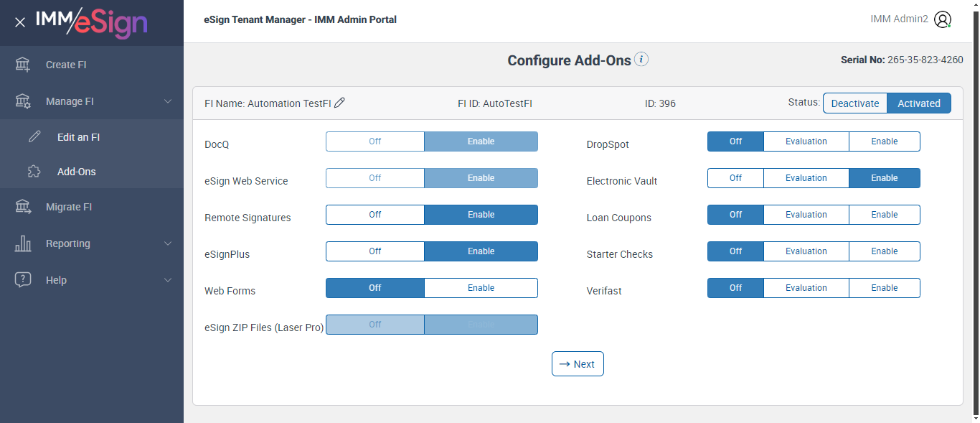Viewport: 980px width, 423px height.
Task: Click the X icon to close sidebar
Action: pyautogui.click(x=20, y=22)
